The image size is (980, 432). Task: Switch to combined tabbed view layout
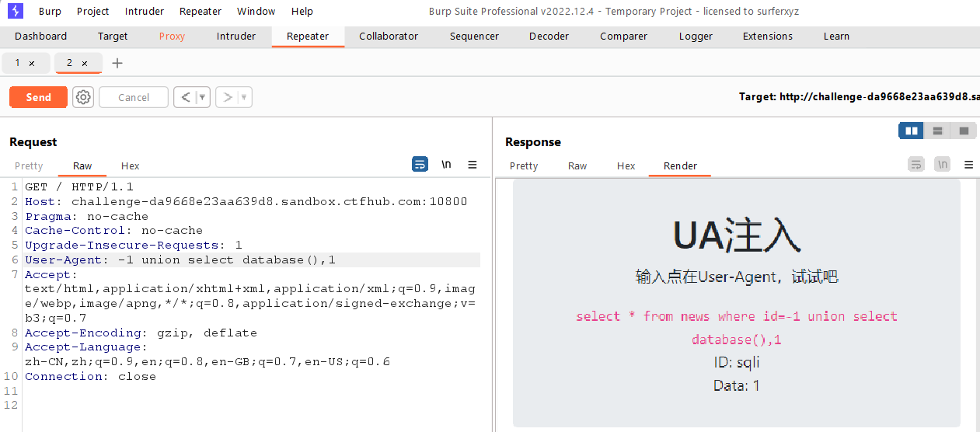pyautogui.click(x=964, y=131)
